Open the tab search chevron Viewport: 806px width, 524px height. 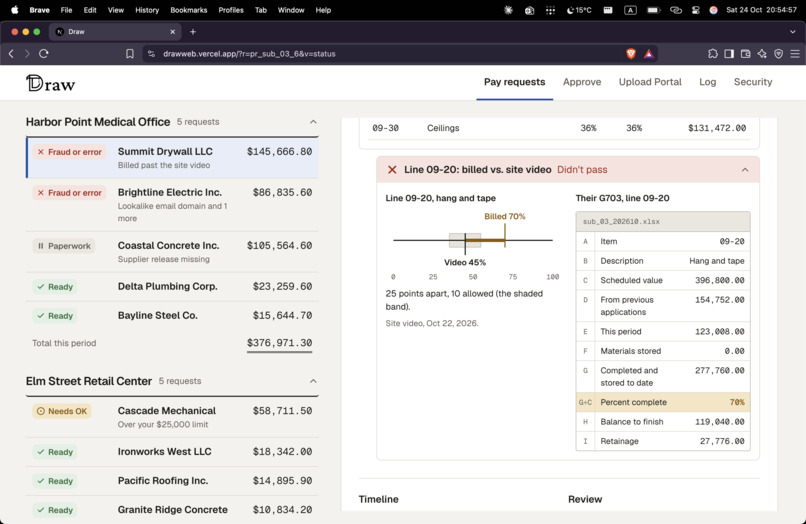click(x=793, y=32)
